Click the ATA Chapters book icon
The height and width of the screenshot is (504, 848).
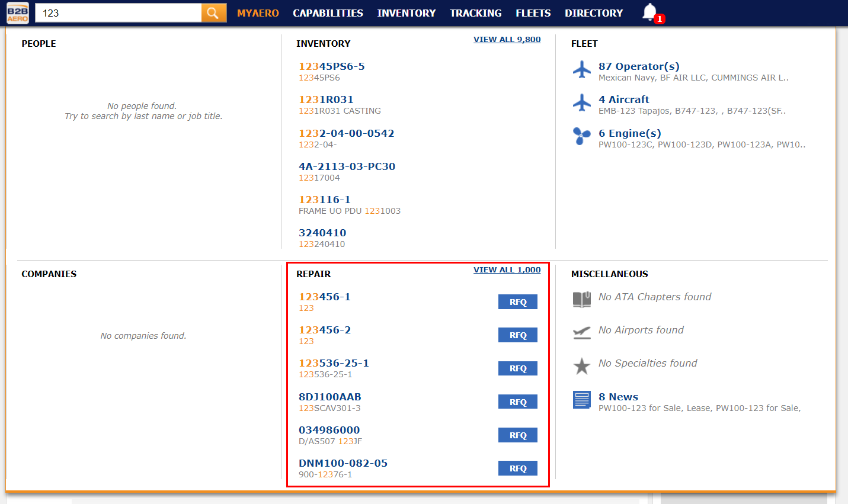click(x=582, y=300)
